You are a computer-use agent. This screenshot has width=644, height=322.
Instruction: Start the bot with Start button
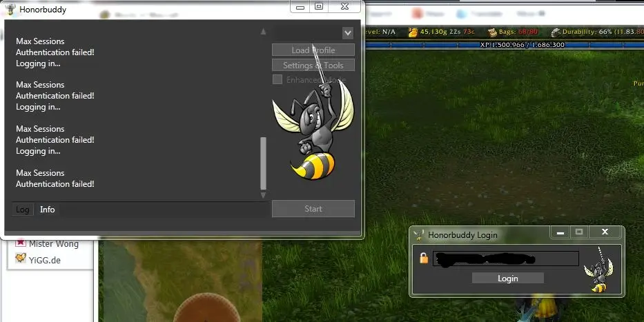(313, 209)
